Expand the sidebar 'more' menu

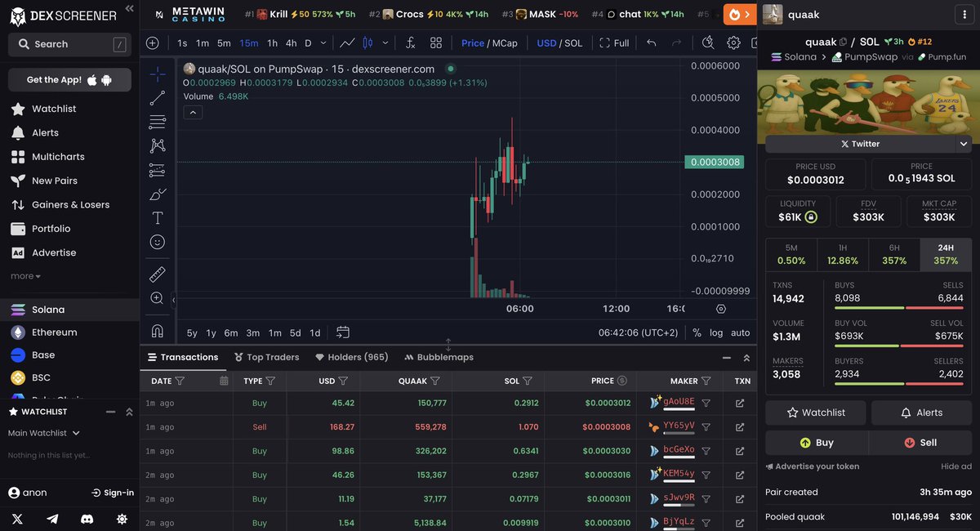coord(25,276)
